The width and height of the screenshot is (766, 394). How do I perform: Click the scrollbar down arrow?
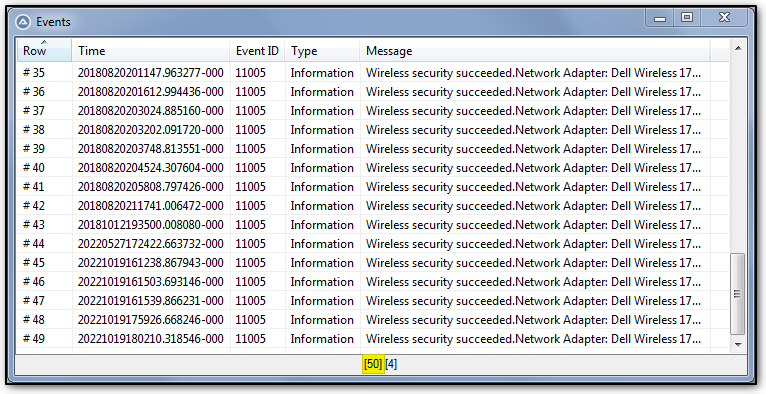[x=738, y=345]
